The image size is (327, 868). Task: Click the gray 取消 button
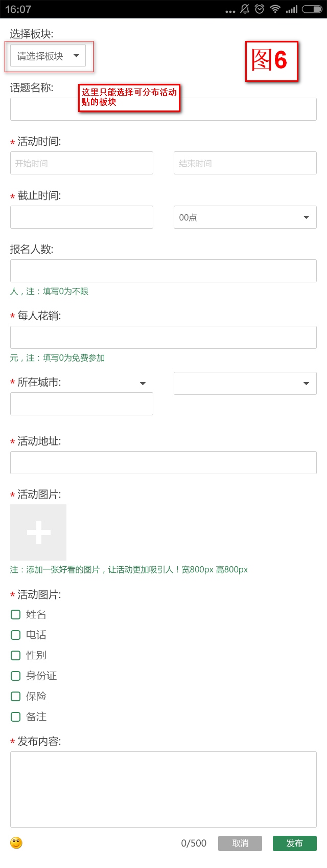(240, 843)
